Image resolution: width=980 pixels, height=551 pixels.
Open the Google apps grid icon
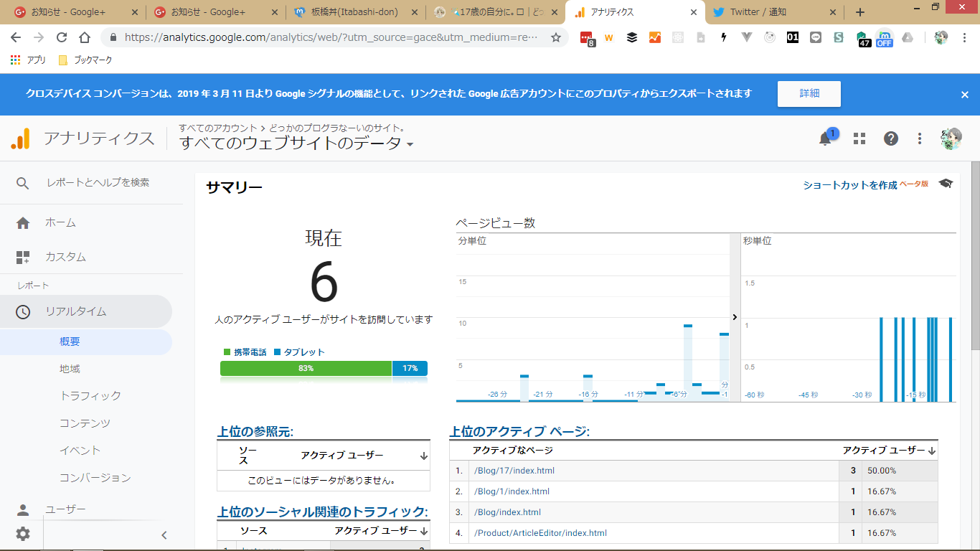859,139
